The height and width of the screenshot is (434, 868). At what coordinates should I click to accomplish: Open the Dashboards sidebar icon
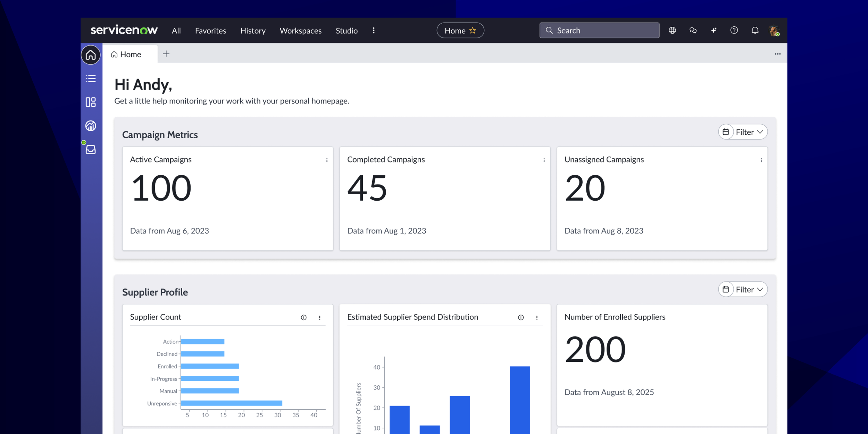[91, 102]
